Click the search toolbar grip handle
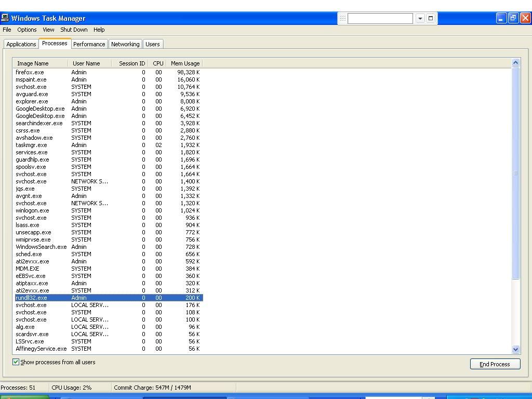532x399 pixels. coord(342,18)
